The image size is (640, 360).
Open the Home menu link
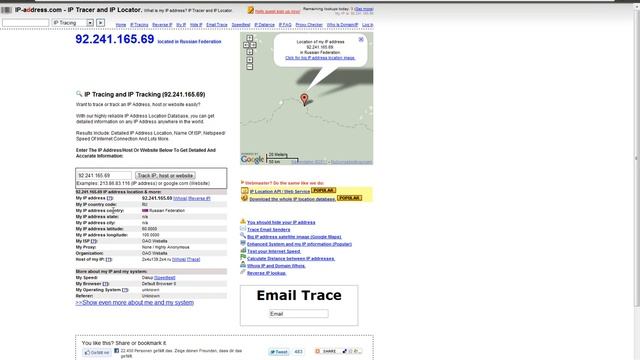(121, 25)
